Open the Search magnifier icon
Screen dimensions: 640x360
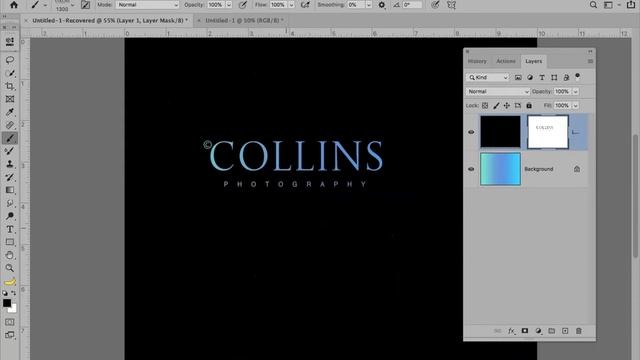(593, 5)
